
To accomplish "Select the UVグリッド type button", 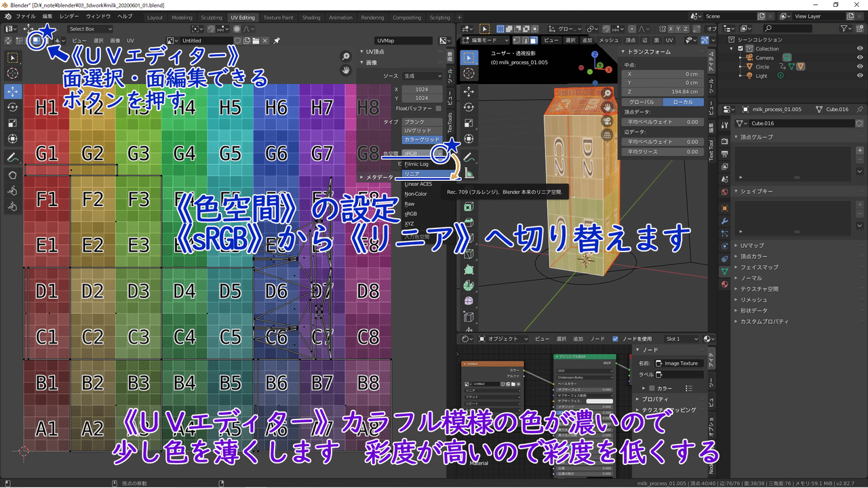I will tap(422, 130).
